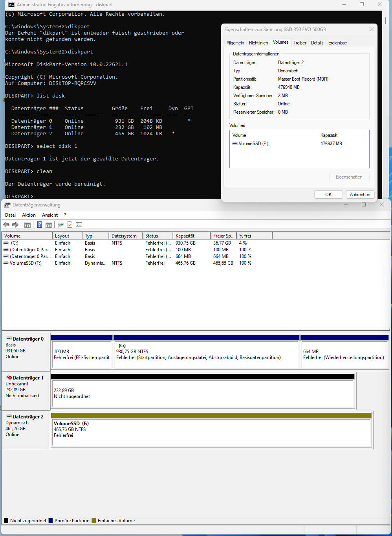Click the settings list view toolbar icon
The width and height of the screenshot is (392, 536).
79,225
